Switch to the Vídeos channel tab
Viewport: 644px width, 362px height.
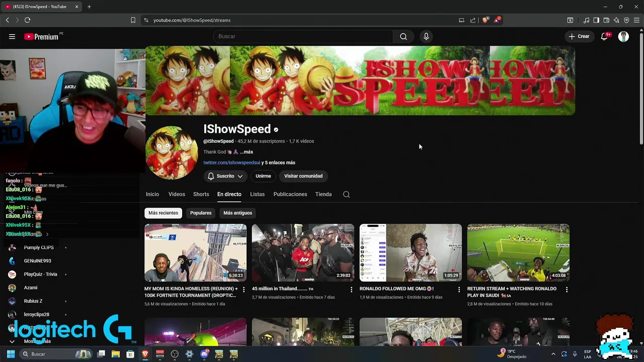point(177,194)
